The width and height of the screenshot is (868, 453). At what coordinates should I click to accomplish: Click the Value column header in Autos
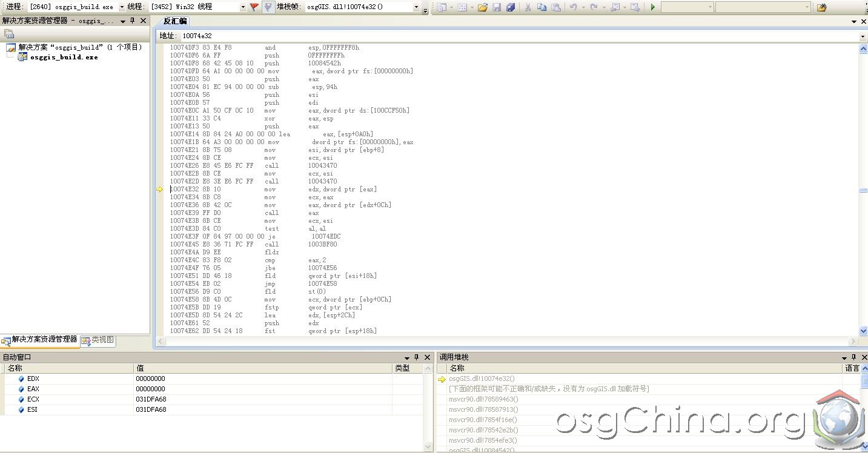coord(263,368)
